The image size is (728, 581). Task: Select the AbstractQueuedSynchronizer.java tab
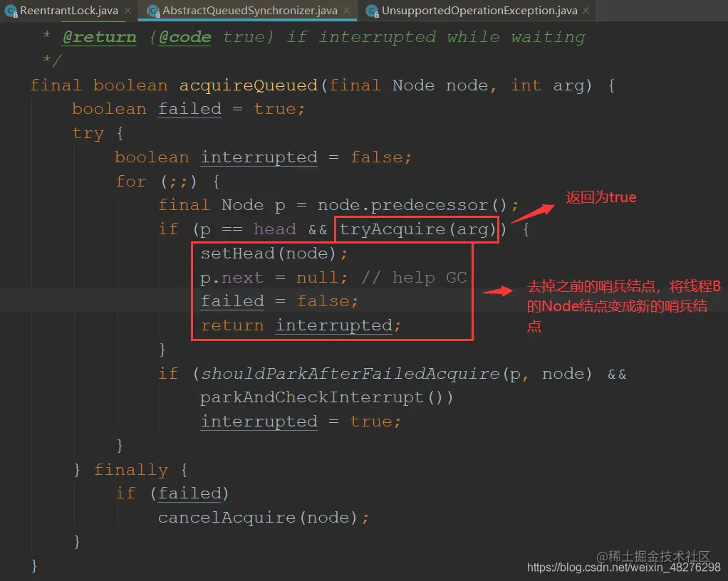click(x=249, y=10)
